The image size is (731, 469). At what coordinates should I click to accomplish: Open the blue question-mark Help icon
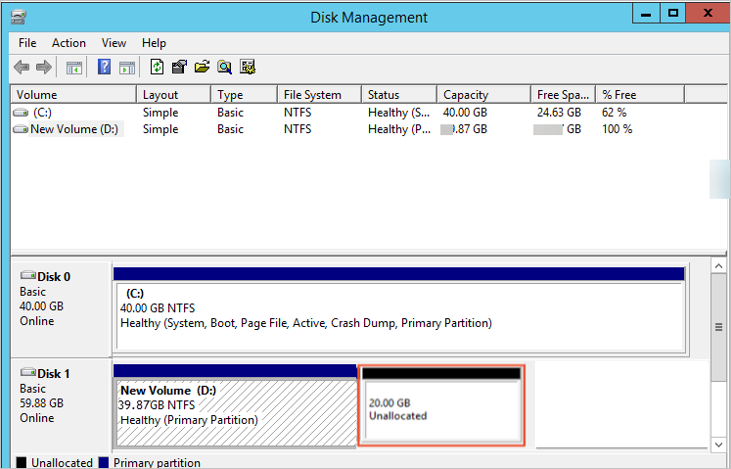[104, 67]
